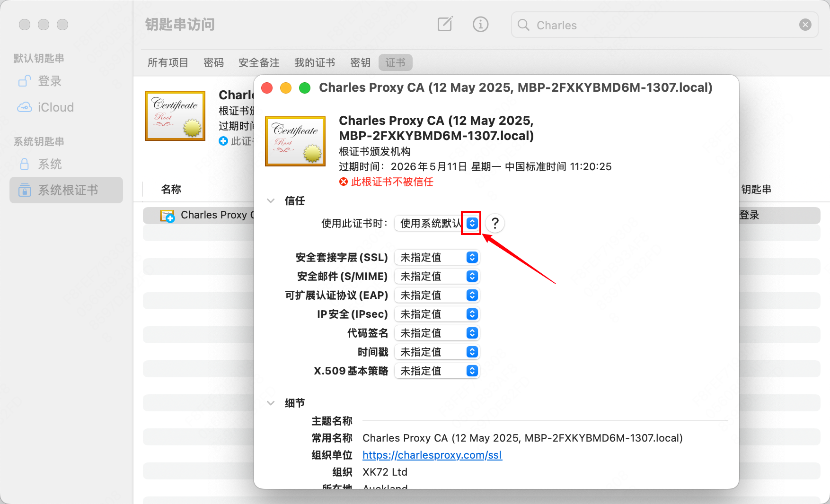
Task: Minimize the certificate detail dialog
Action: click(x=286, y=88)
